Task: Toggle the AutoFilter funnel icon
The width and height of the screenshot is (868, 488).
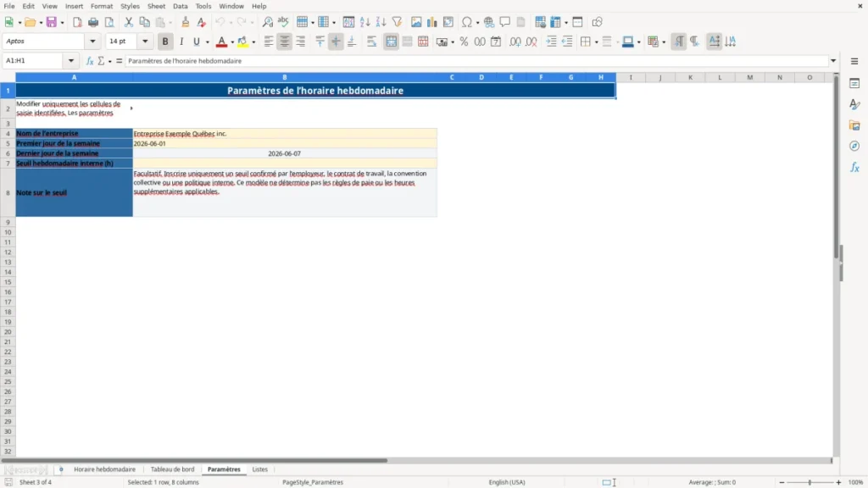Action: (x=397, y=22)
